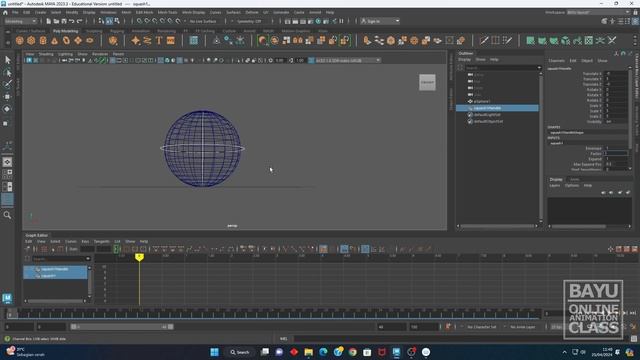
Task: Toggle snap to curve magnet icon
Action: 147,21
